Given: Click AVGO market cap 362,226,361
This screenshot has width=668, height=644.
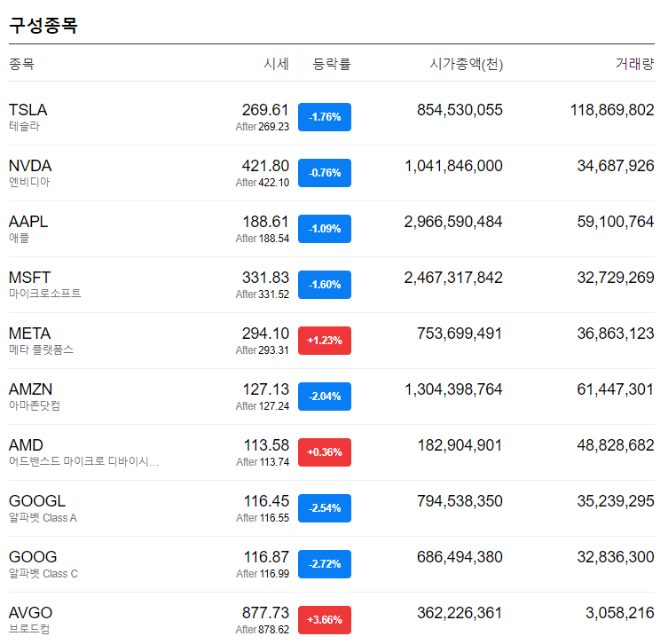Looking at the screenshot, I should pyautogui.click(x=460, y=612).
